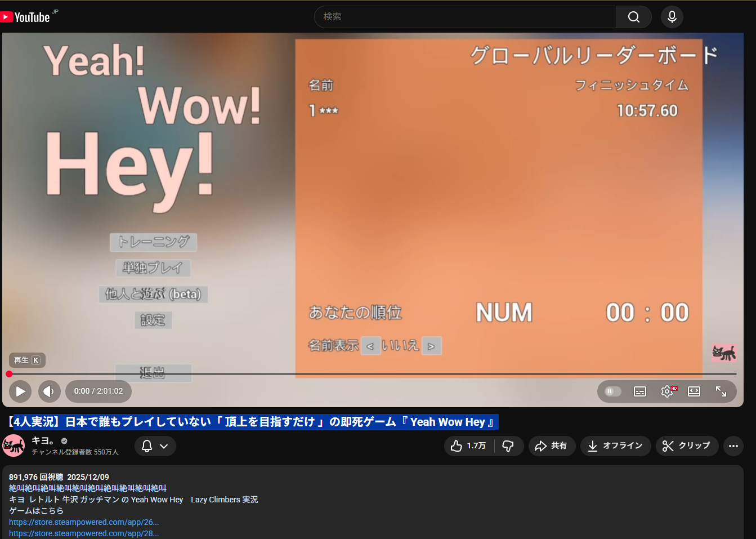The image size is (756, 539).
Task: Open the three-dot more actions menu
Action: (x=733, y=446)
